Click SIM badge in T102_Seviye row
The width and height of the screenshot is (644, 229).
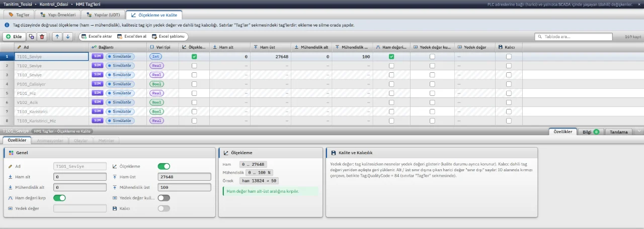[x=98, y=66]
